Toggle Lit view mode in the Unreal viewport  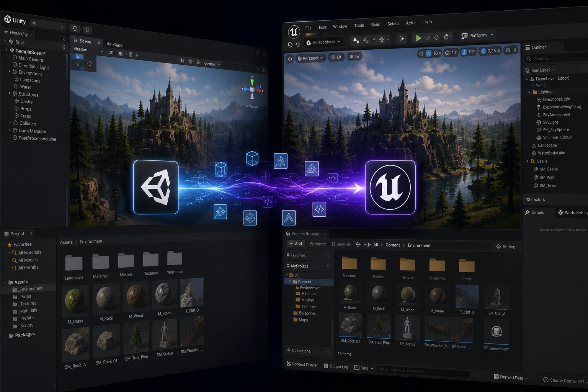(336, 57)
